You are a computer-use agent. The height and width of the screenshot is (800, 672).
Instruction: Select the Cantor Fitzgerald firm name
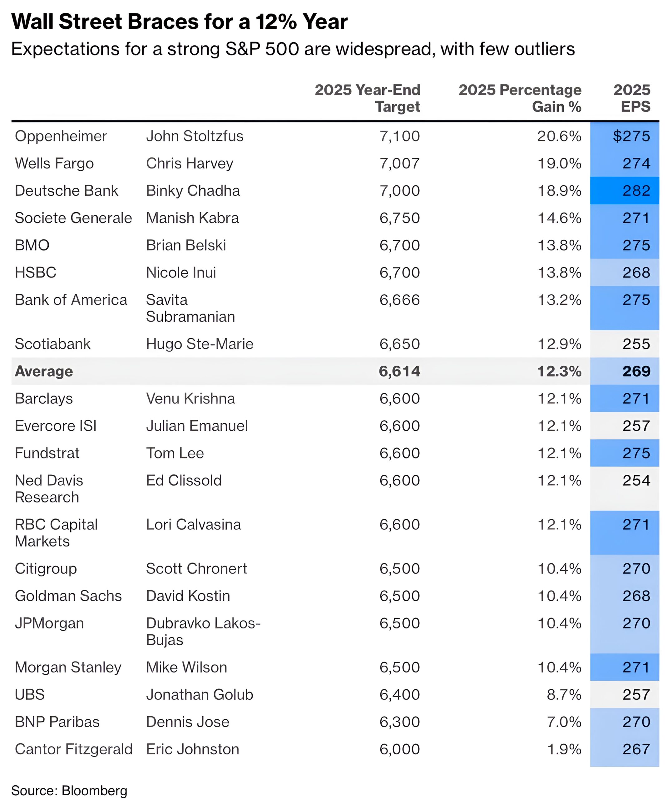[x=73, y=749]
